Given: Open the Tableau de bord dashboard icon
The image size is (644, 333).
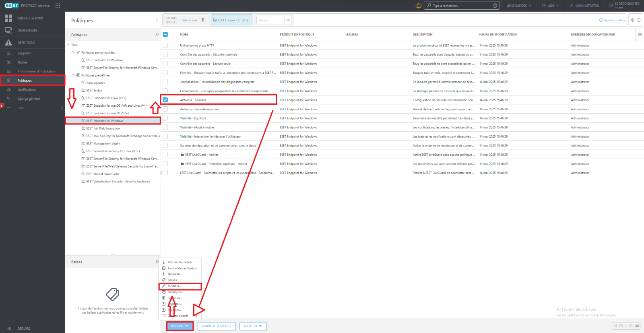Looking at the screenshot, I should 8,18.
